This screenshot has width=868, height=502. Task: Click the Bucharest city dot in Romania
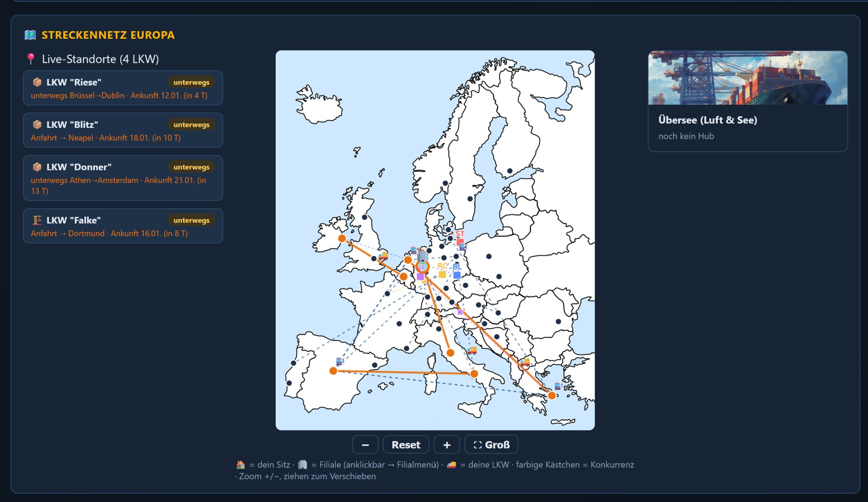[558, 322]
